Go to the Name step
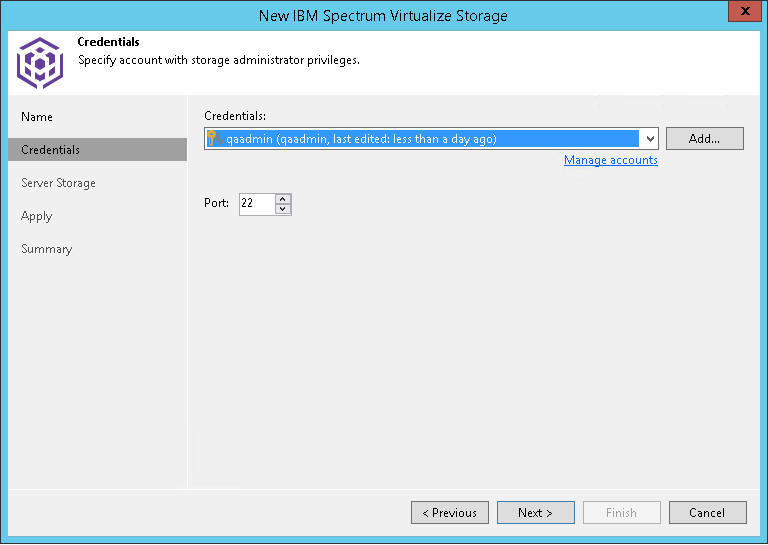Image resolution: width=768 pixels, height=545 pixels. 37,117
